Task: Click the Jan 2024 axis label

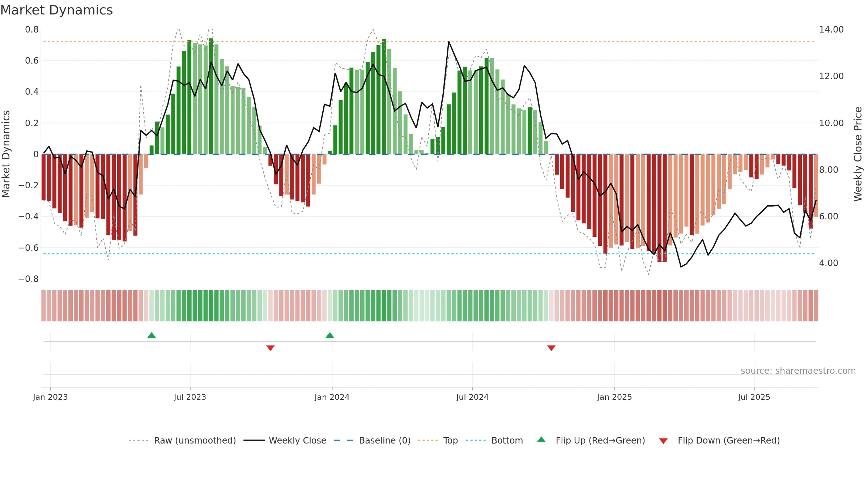Action: coord(332,397)
